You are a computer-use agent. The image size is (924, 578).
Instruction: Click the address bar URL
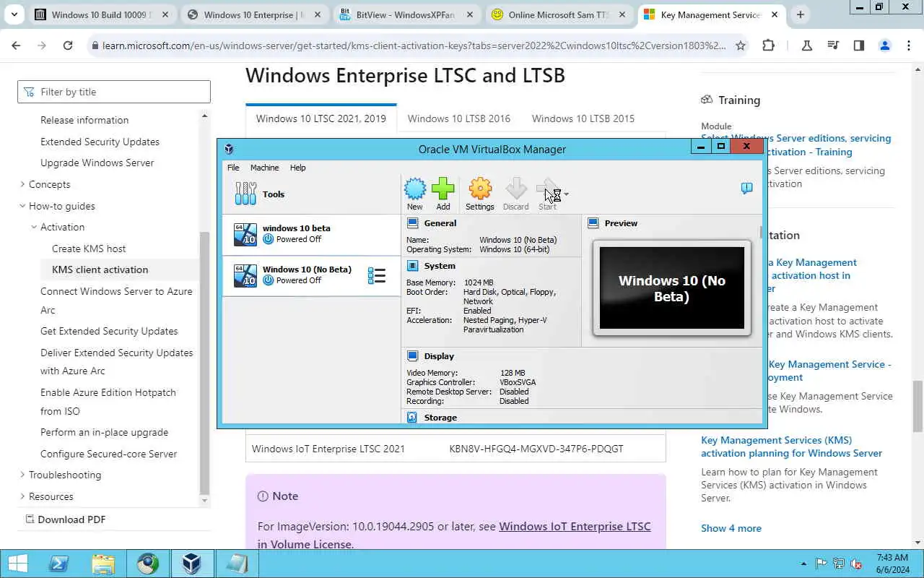(414, 46)
